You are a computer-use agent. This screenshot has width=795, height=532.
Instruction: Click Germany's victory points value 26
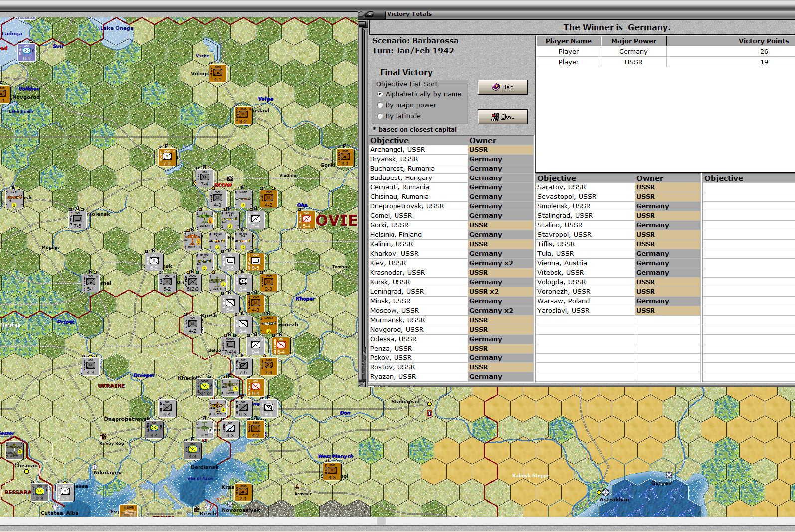(x=764, y=51)
